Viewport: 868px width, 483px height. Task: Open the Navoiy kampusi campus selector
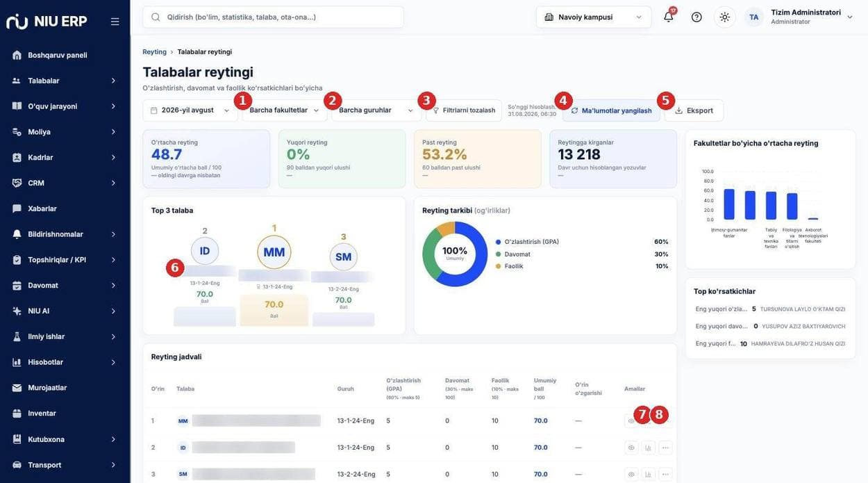[594, 17]
